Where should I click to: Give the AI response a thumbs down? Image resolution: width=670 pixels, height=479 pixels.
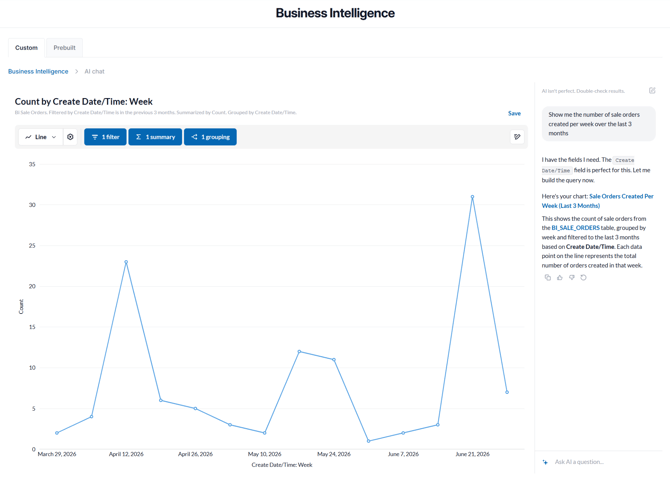tap(572, 277)
